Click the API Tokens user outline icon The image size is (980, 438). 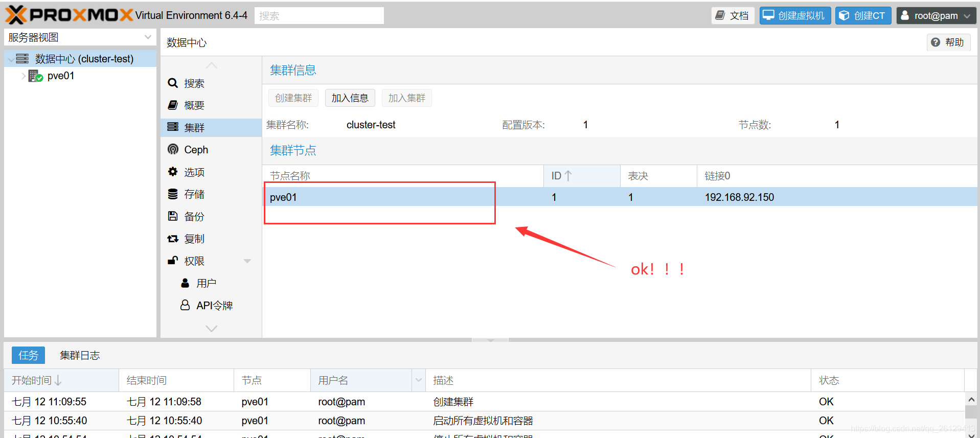click(x=185, y=305)
